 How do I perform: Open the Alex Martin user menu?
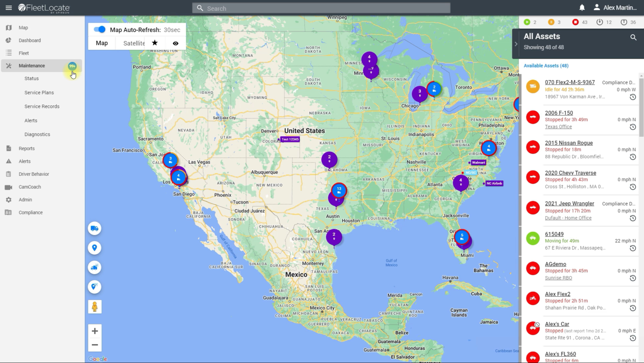pyautogui.click(x=615, y=8)
